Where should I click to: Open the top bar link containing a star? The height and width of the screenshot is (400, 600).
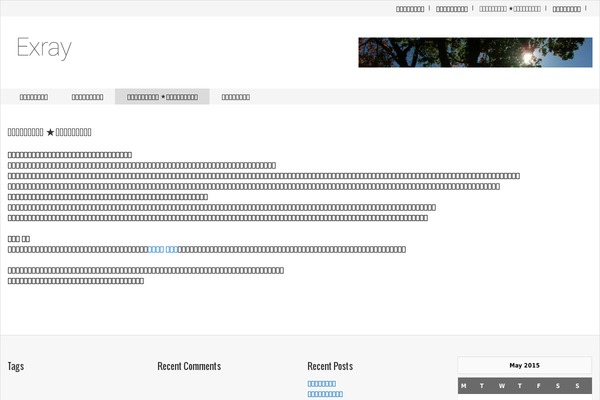tap(510, 9)
